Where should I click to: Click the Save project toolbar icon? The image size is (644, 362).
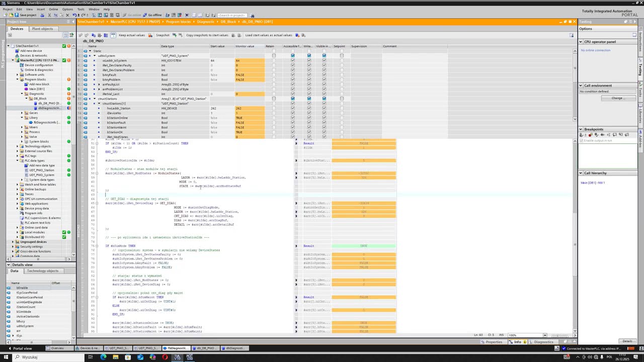tap(17, 15)
